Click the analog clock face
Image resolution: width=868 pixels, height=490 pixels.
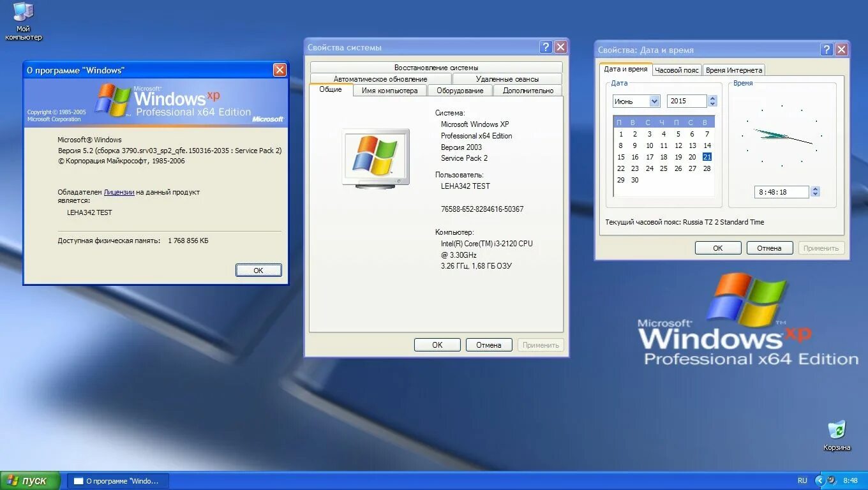coord(782,136)
